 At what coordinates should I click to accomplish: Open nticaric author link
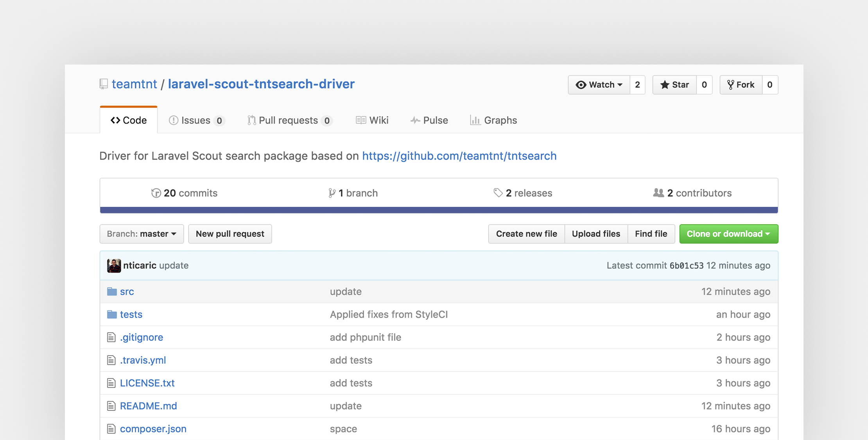click(140, 266)
